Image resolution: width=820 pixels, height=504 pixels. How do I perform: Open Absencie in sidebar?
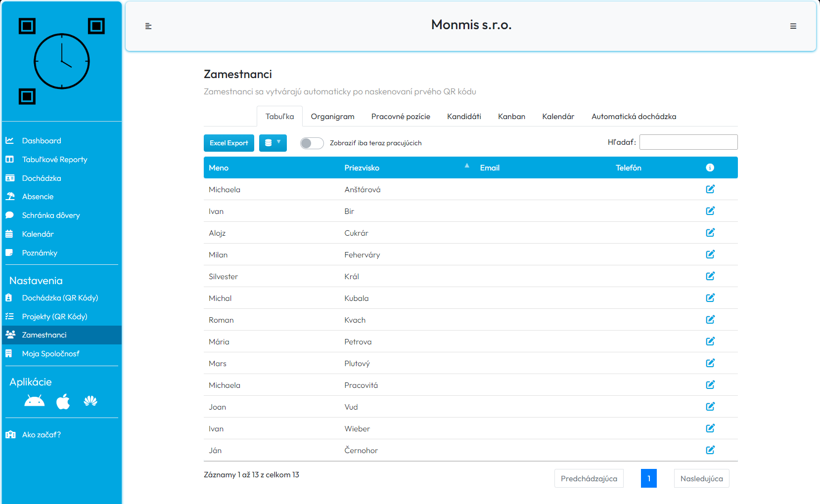click(x=62, y=197)
